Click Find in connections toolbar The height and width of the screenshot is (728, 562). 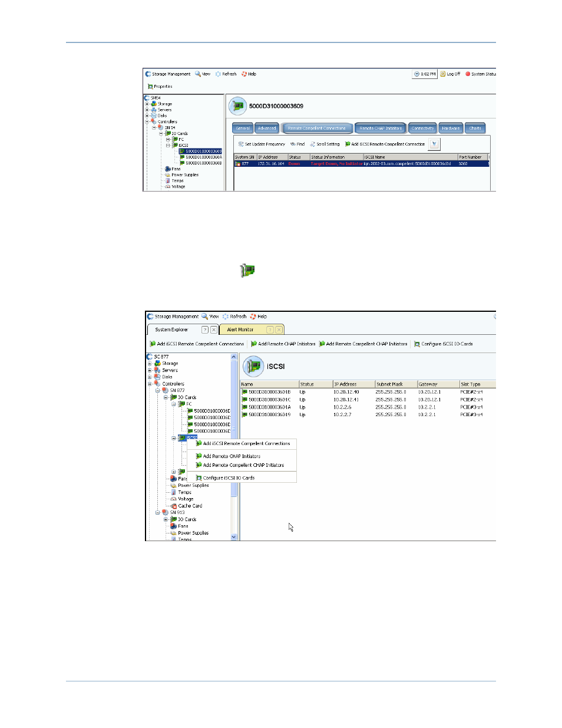(297, 144)
